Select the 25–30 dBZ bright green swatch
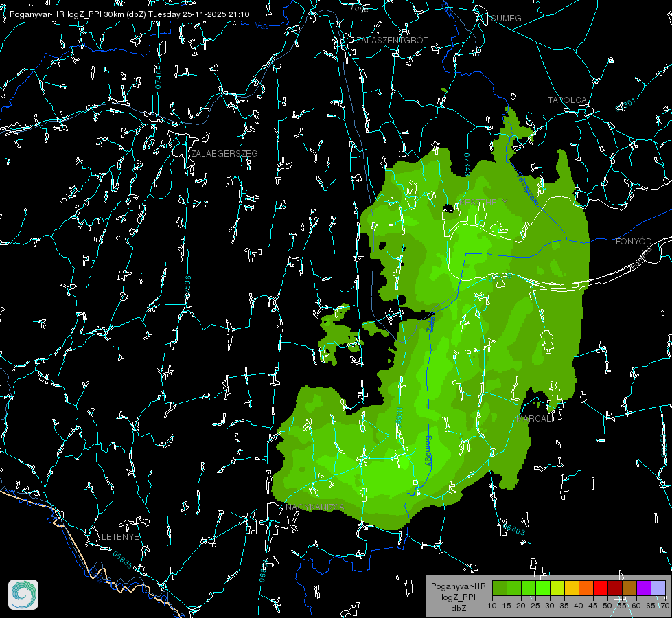The height and width of the screenshot is (618, 672). click(x=543, y=588)
